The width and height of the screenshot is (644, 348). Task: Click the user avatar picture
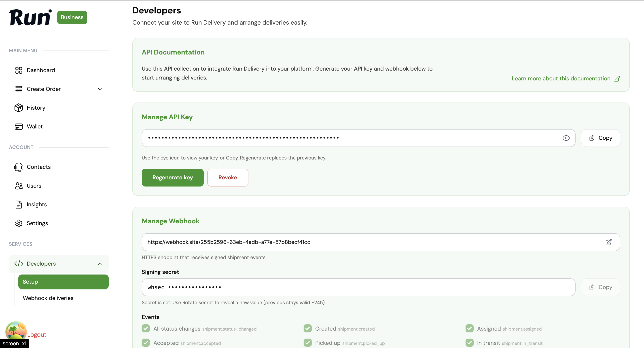point(16,331)
